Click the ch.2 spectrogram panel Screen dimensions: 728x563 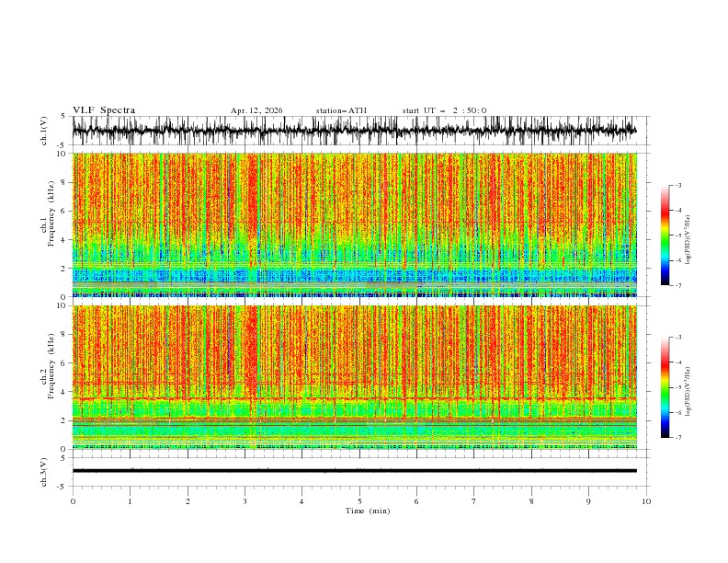pyautogui.click(x=354, y=377)
